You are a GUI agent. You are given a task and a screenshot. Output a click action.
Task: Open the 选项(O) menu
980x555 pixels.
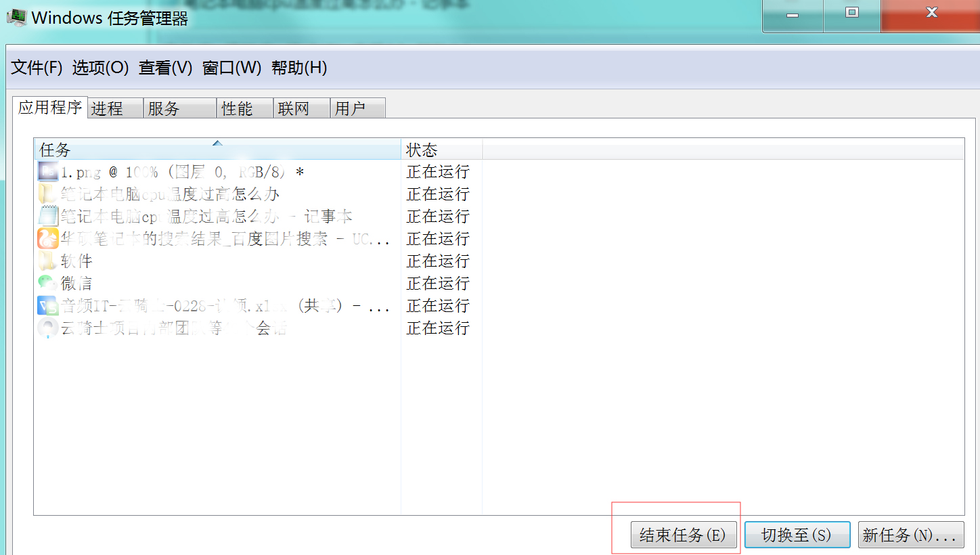(x=100, y=68)
